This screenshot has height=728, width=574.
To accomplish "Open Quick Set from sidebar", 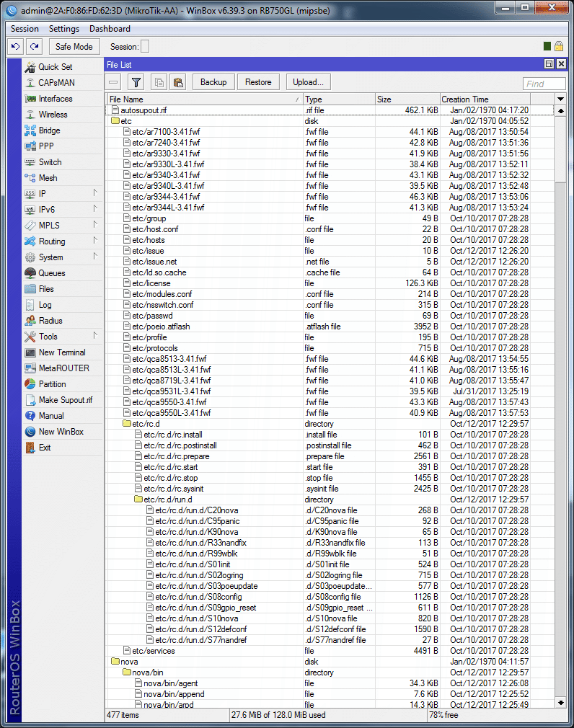I will point(55,67).
